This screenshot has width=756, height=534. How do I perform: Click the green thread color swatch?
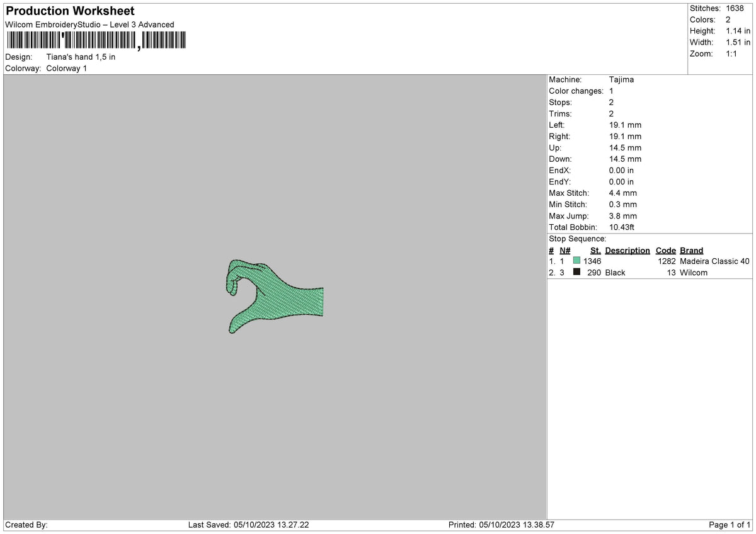tap(576, 261)
